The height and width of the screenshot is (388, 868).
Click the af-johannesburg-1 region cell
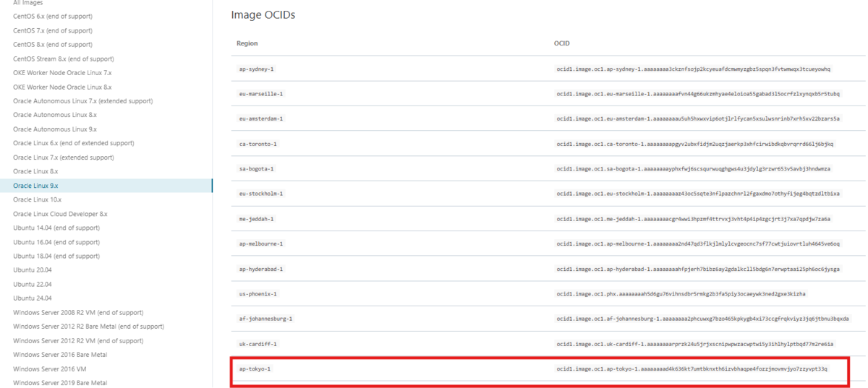point(265,319)
